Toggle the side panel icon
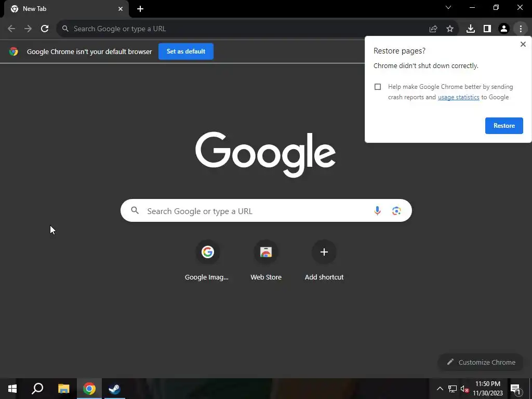The width and height of the screenshot is (532, 399). [x=487, y=29]
